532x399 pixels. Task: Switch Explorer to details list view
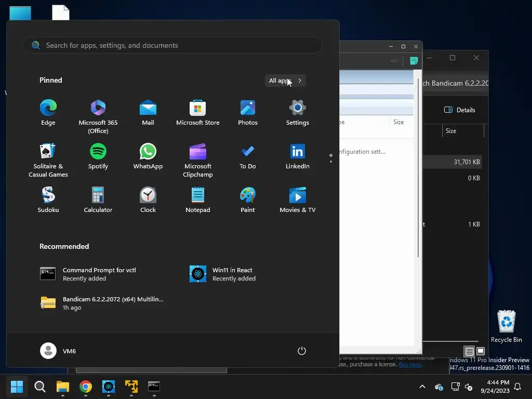point(469,351)
